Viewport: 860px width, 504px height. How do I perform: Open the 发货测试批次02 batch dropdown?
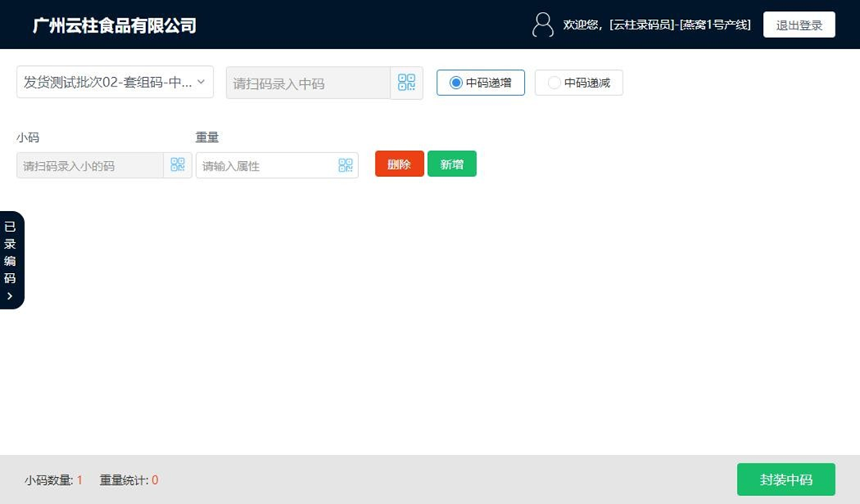(114, 82)
